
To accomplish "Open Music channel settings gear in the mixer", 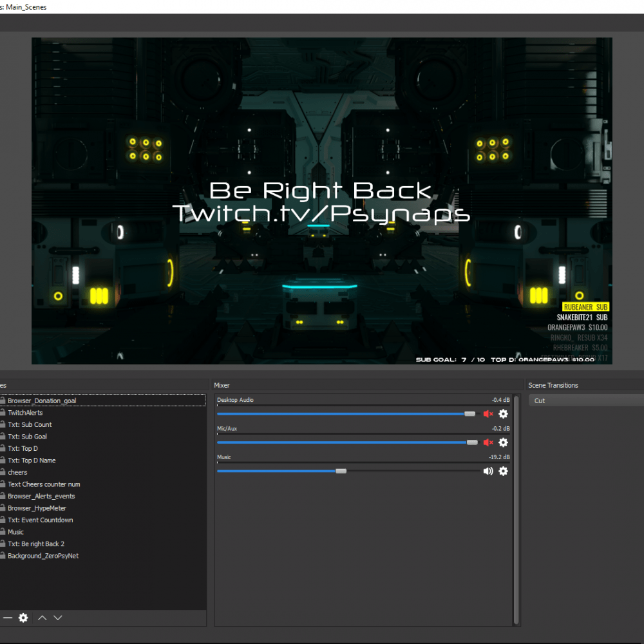I will click(x=503, y=471).
